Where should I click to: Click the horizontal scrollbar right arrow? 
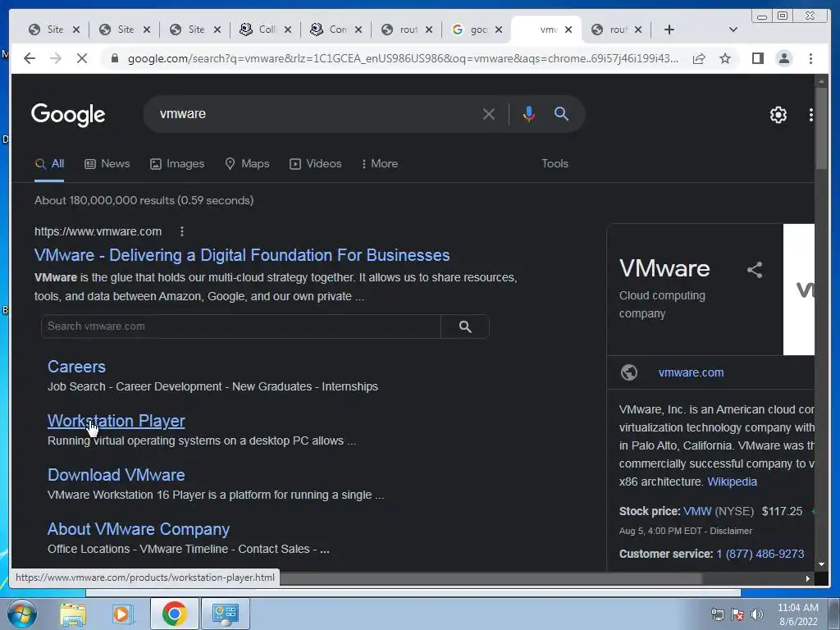click(x=807, y=578)
